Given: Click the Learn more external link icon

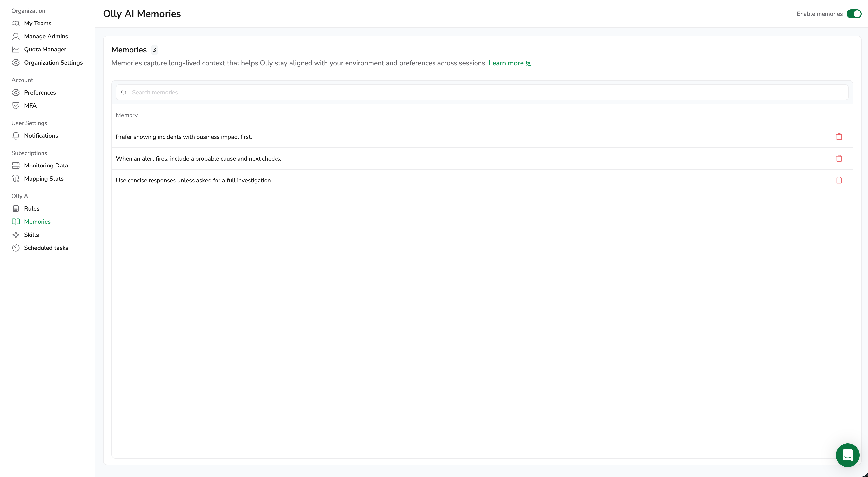Looking at the screenshot, I should 529,63.
